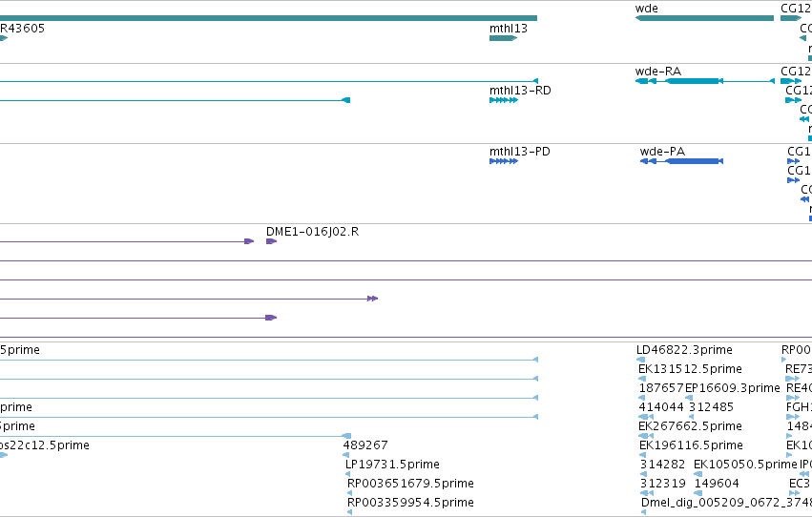Select the EK131512.5prime EST label
This screenshot has width=812, height=517.
[690, 369]
